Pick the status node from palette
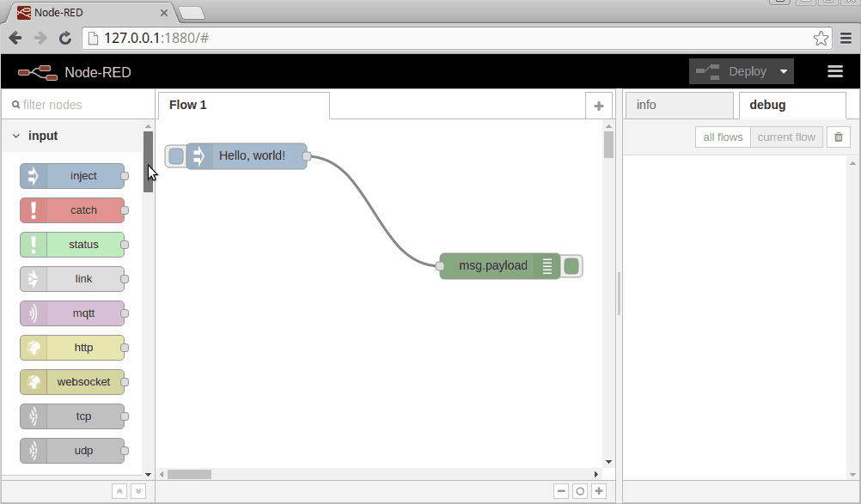 tap(72, 245)
